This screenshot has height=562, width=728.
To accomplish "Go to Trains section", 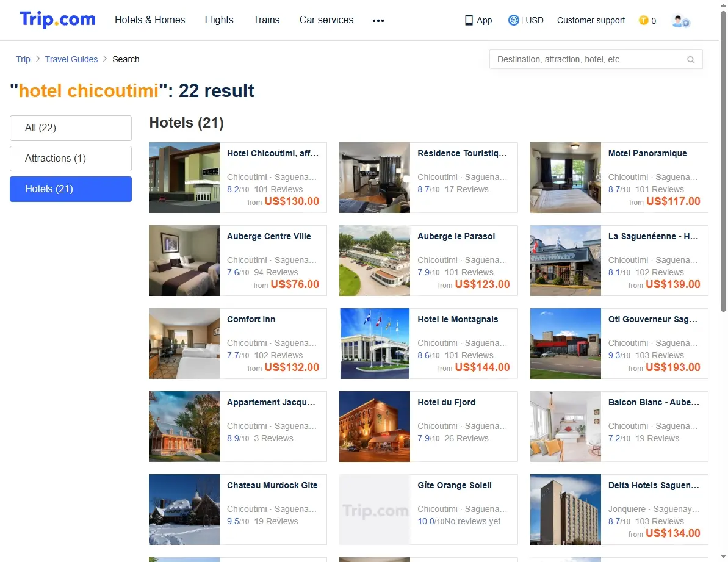I will (x=267, y=20).
